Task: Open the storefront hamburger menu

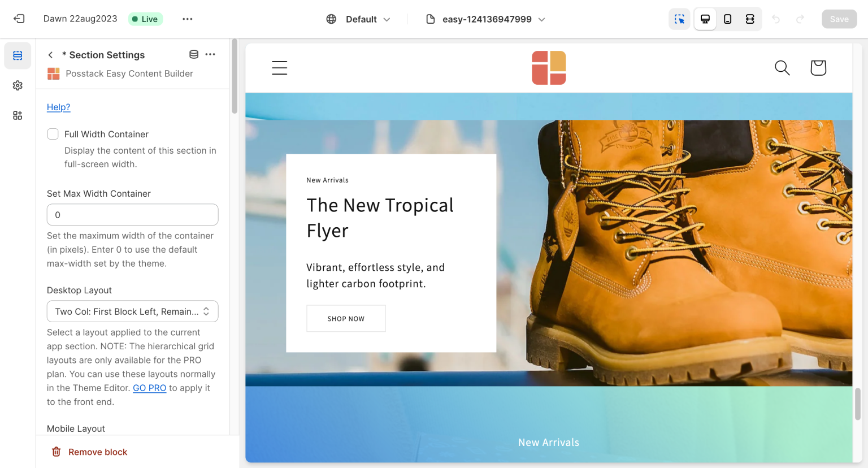Action: click(x=280, y=68)
